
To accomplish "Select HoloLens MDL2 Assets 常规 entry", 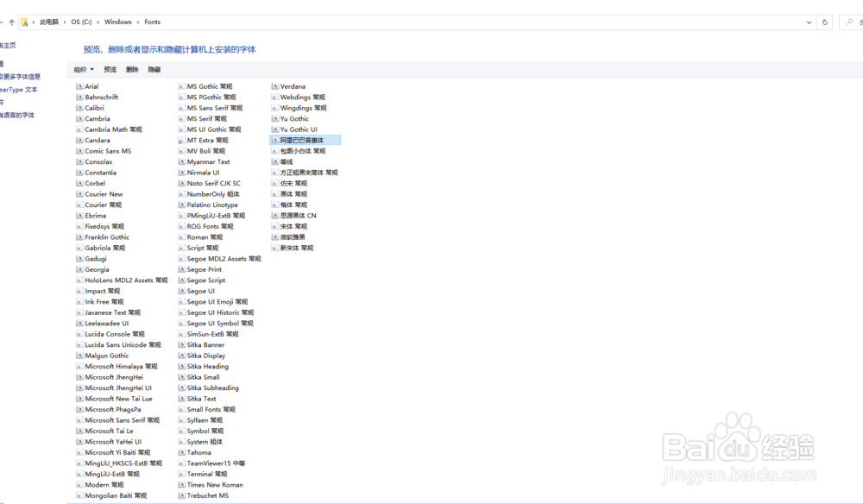I will coord(126,280).
